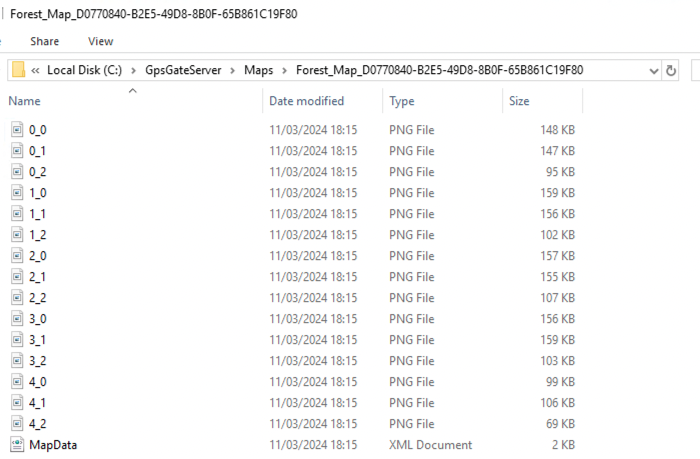The height and width of the screenshot is (459, 700).
Task: Click the 102 KB size value
Action: tap(558, 235)
